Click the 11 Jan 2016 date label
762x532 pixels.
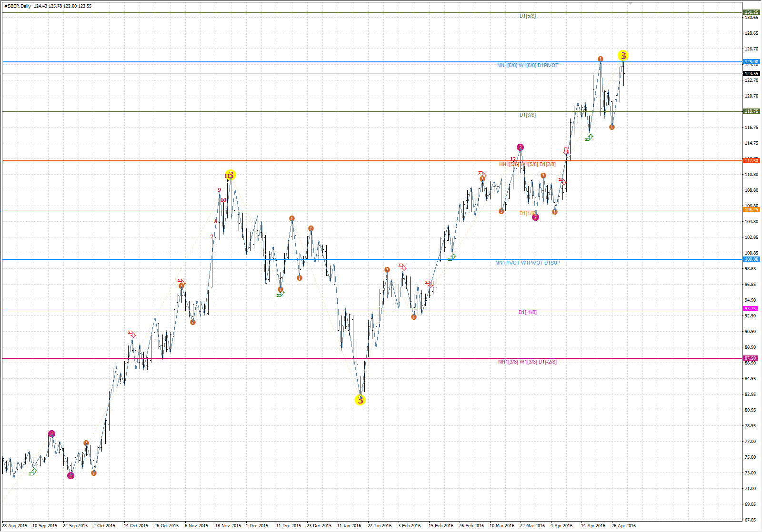click(x=349, y=526)
